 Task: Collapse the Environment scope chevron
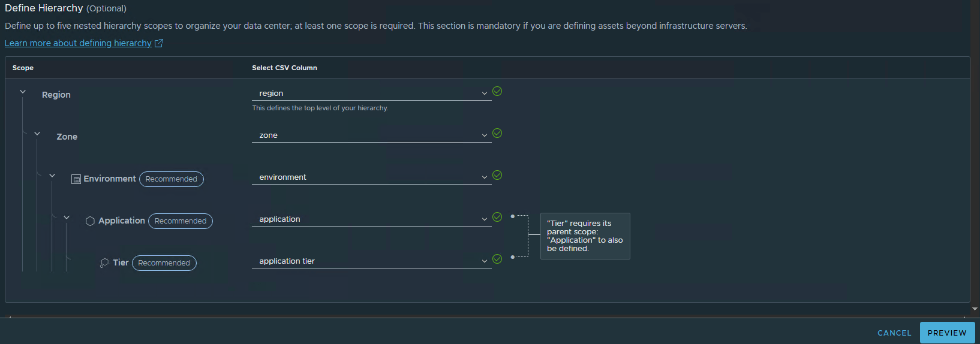point(52,176)
